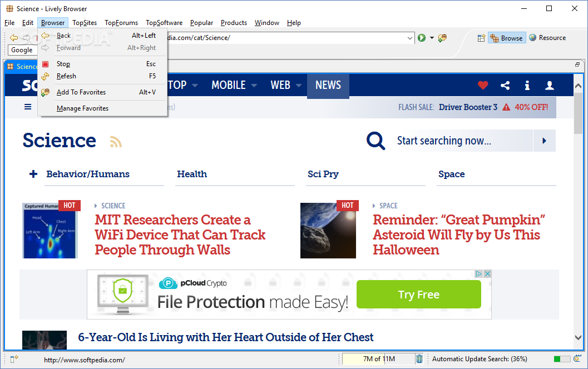This screenshot has width=588, height=369.
Task: Click the page scrollbar up arrow
Action: (x=578, y=86)
